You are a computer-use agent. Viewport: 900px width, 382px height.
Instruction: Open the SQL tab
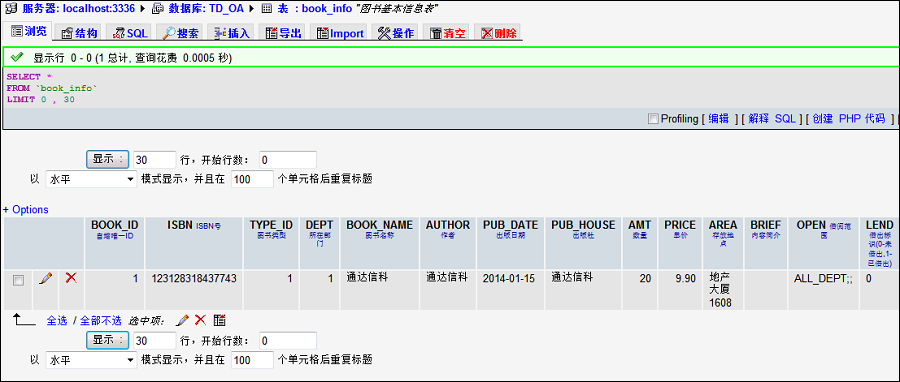click(x=130, y=33)
